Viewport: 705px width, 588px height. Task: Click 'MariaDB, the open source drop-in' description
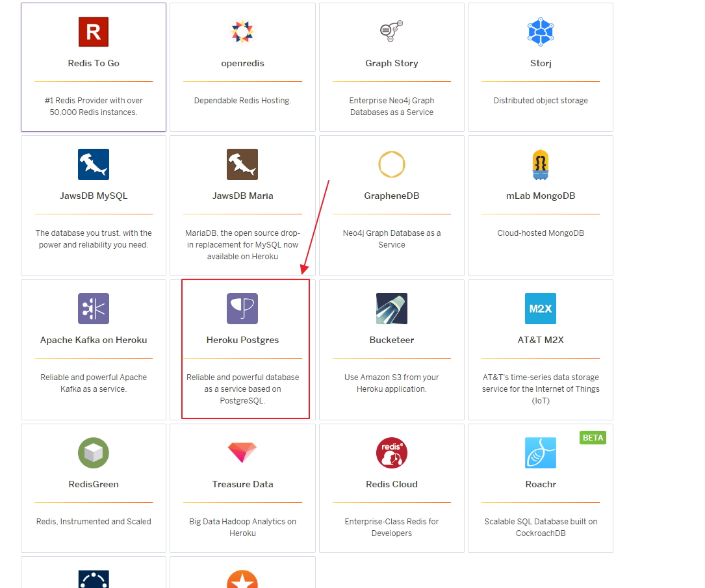[x=242, y=245]
